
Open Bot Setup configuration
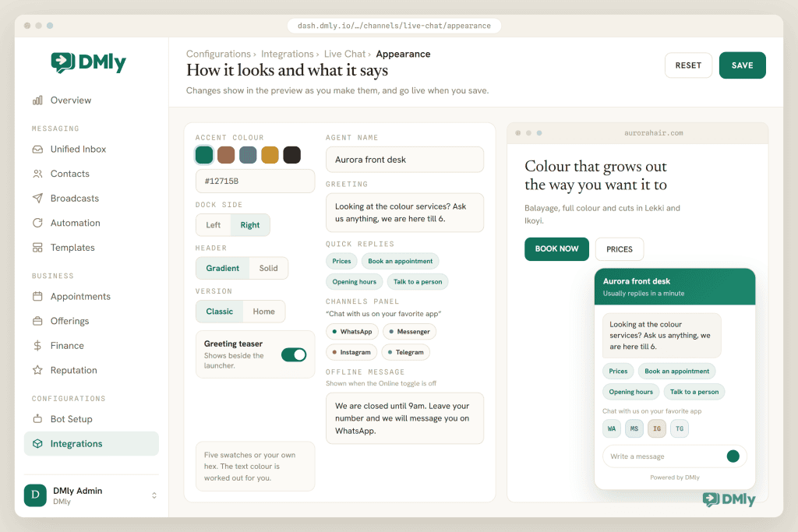(91, 418)
